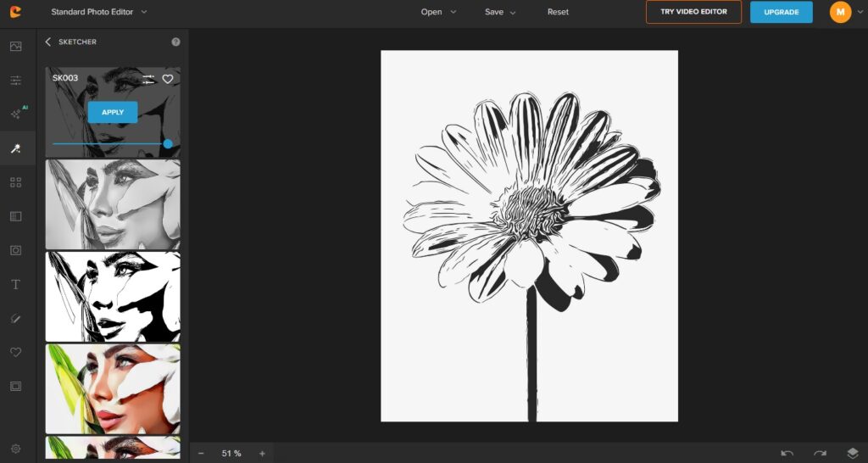
Task: Open the image manager sidebar icon
Action: pos(15,47)
